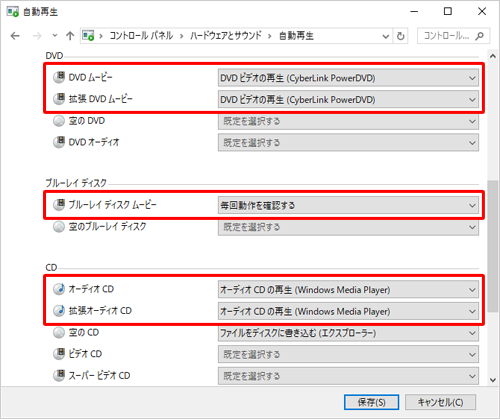The image size is (500, 419).
Task: Save settings with the 保存(S) button
Action: click(371, 402)
